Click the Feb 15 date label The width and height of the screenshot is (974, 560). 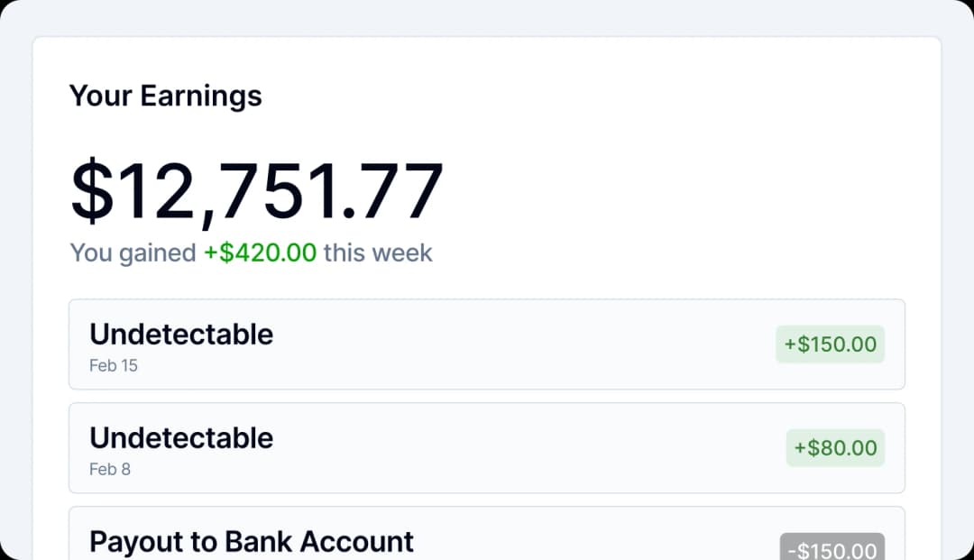point(114,365)
